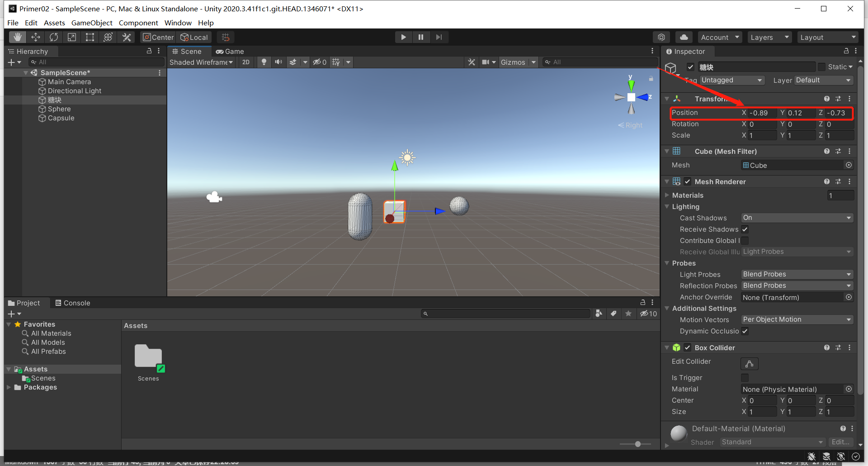The height and width of the screenshot is (466, 868).
Task: Open Motion Vectors dropdown
Action: tap(797, 319)
